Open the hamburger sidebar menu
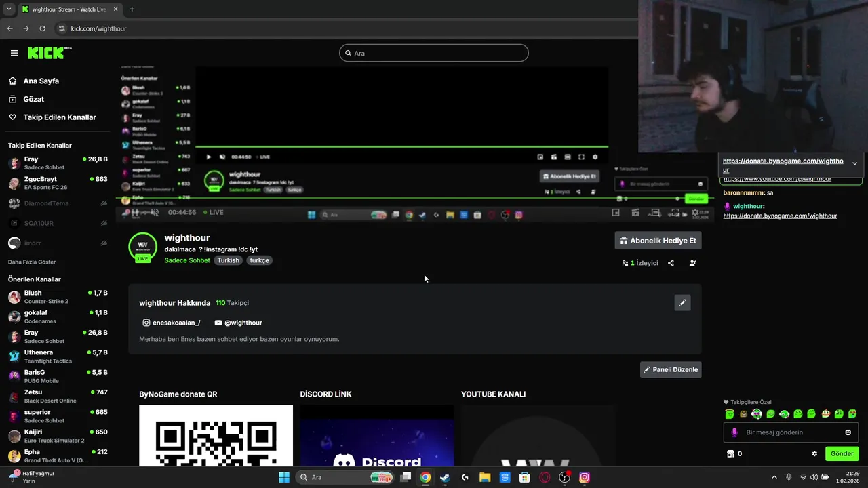Viewport: 868px width, 488px height. (14, 53)
